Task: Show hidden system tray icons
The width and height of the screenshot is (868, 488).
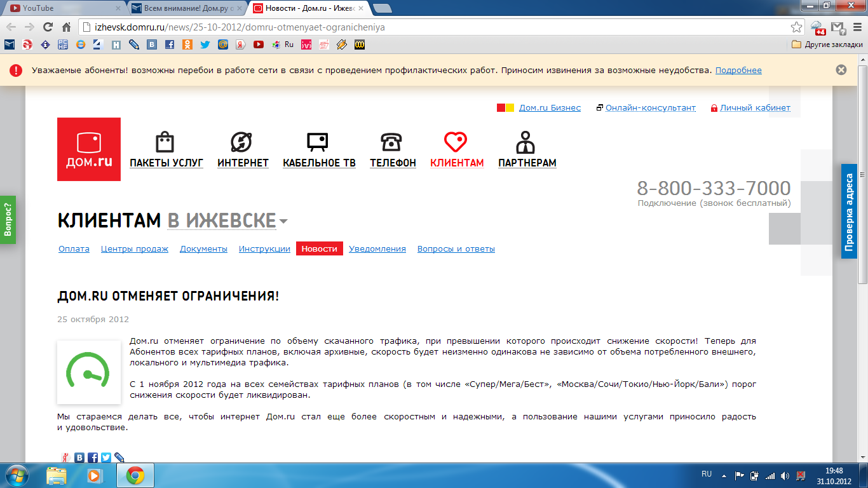Action: pos(724,475)
